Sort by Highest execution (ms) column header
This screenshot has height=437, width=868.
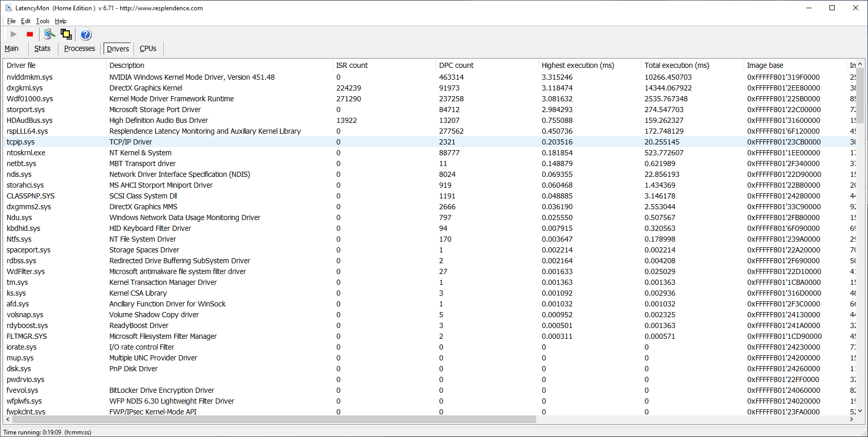pyautogui.click(x=590, y=65)
